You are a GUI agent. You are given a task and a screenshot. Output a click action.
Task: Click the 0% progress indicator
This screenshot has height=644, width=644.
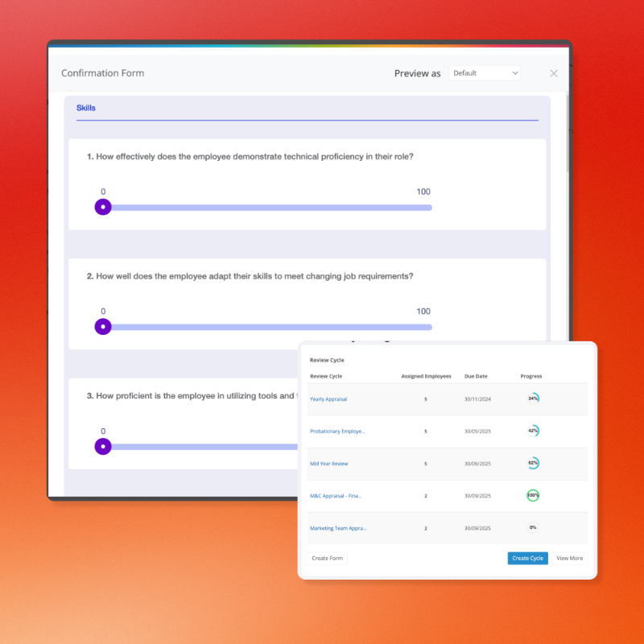click(x=533, y=527)
